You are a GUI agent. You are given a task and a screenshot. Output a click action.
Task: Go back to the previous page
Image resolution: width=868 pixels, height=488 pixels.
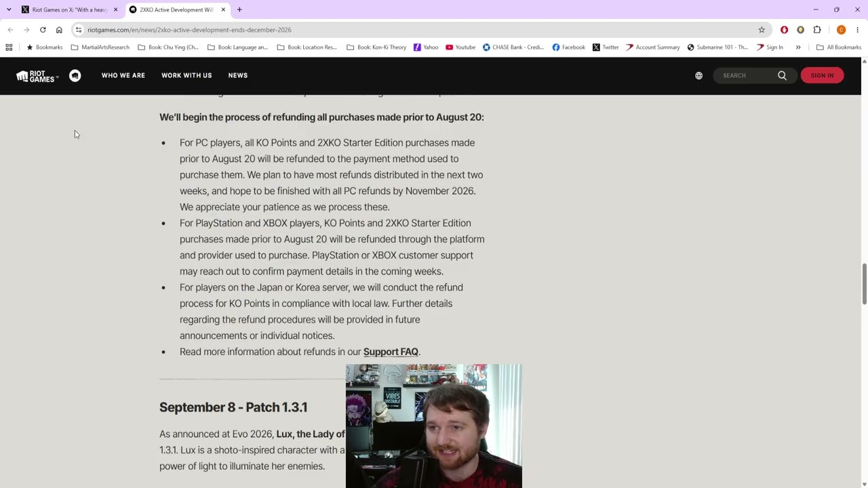coord(10,30)
